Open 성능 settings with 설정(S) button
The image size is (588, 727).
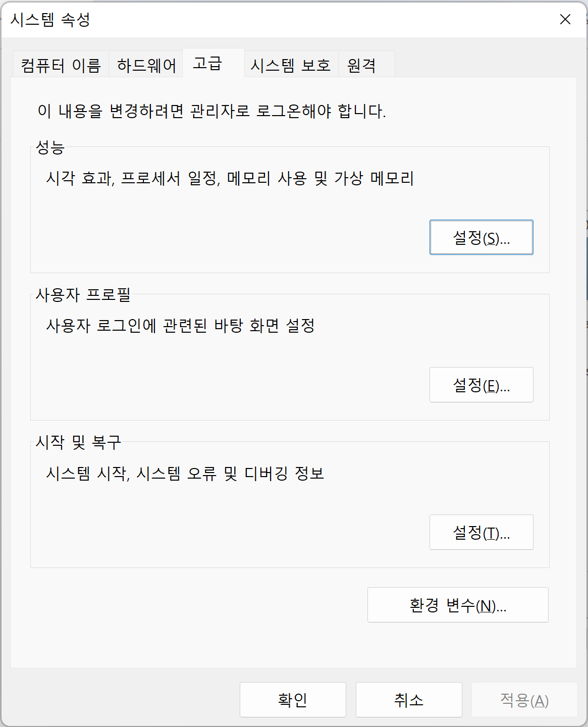(481, 237)
